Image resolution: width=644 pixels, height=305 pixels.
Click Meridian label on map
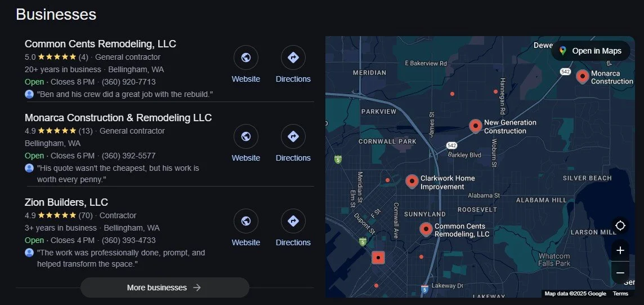tap(370, 73)
